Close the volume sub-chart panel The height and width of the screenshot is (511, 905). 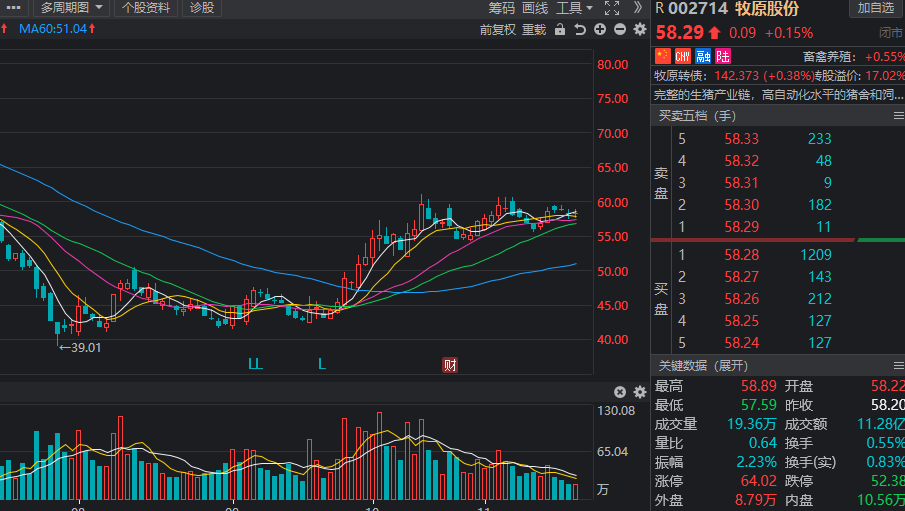(x=620, y=392)
